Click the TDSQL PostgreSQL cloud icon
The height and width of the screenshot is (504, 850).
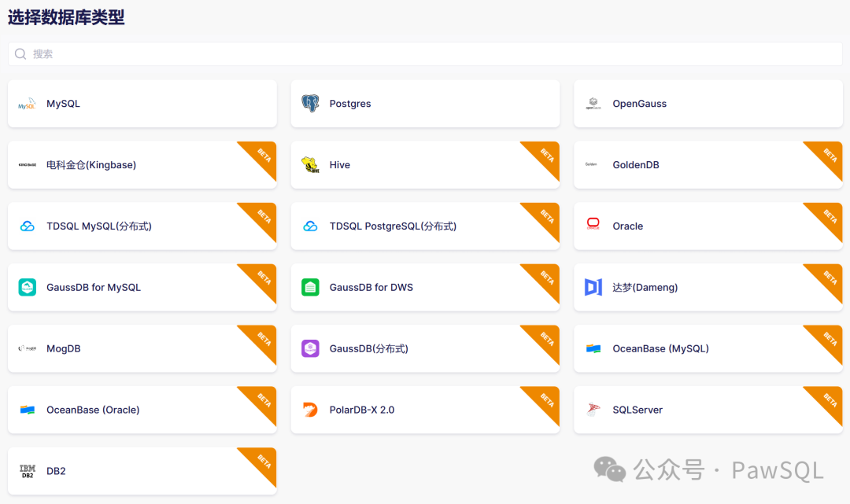click(310, 226)
